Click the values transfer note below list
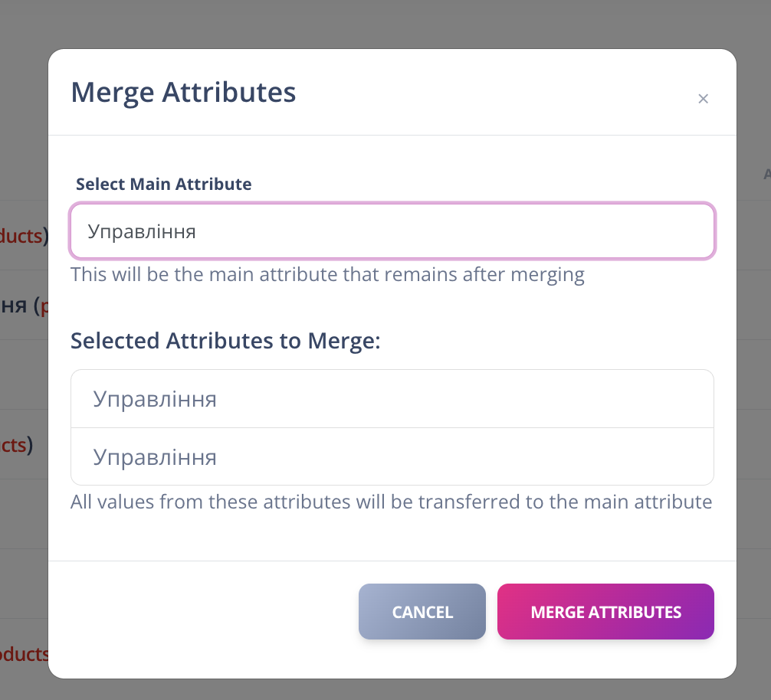The width and height of the screenshot is (771, 700). [391, 502]
